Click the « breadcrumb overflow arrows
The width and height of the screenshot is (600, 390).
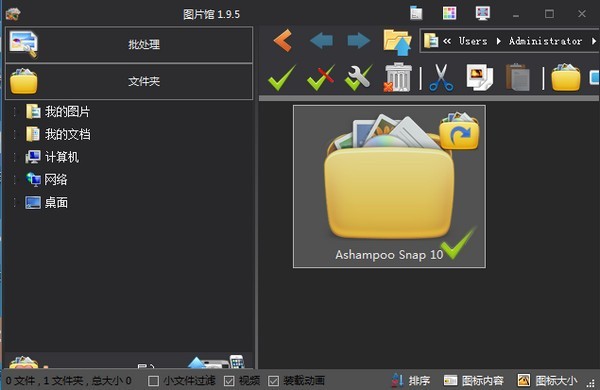click(447, 41)
